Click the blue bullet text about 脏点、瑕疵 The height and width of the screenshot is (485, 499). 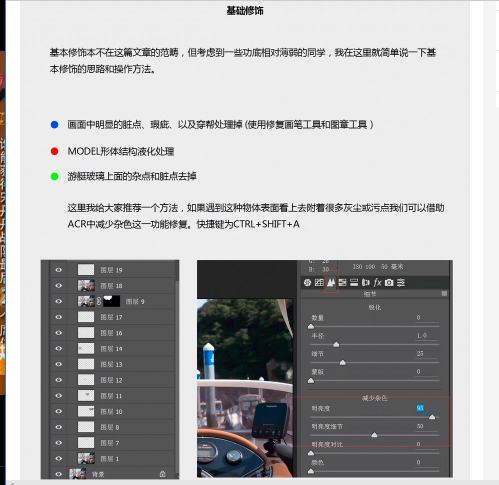point(220,125)
